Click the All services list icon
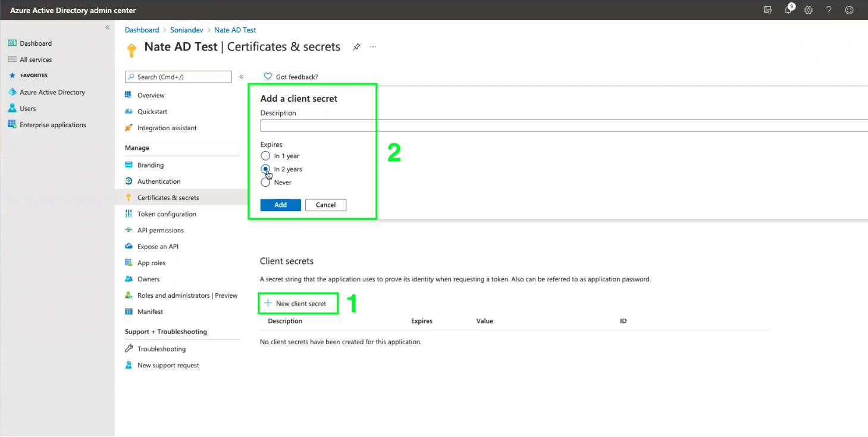Viewport: 868px width, 437px height. tap(12, 59)
